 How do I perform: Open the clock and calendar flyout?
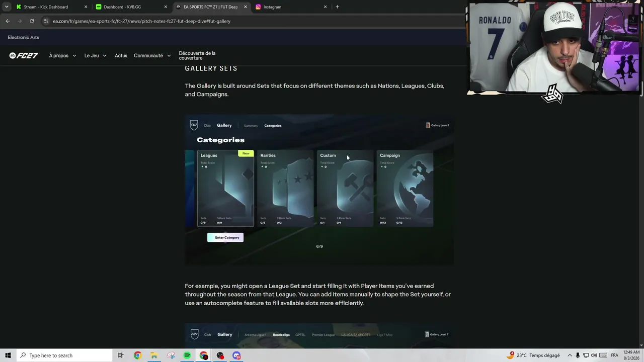(x=631, y=355)
